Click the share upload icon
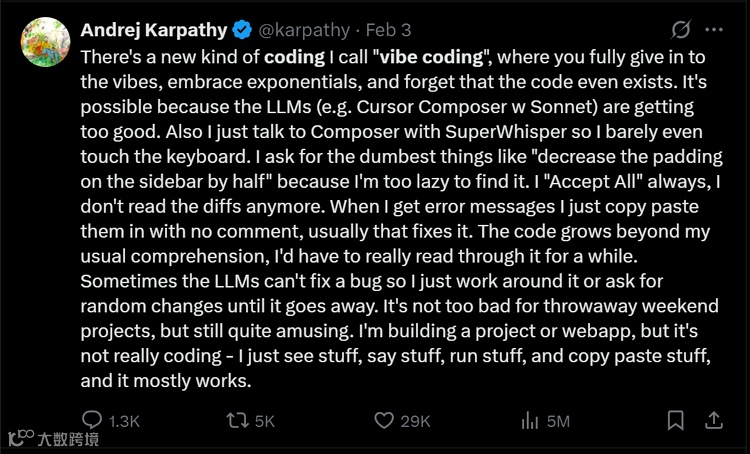This screenshot has width=750, height=454. coord(714,421)
